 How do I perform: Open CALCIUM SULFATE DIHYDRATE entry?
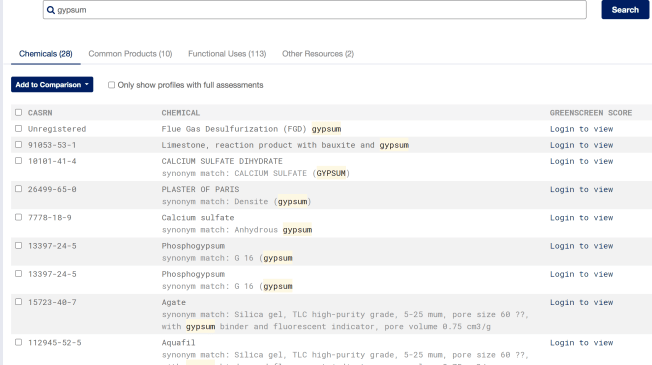[222, 161]
